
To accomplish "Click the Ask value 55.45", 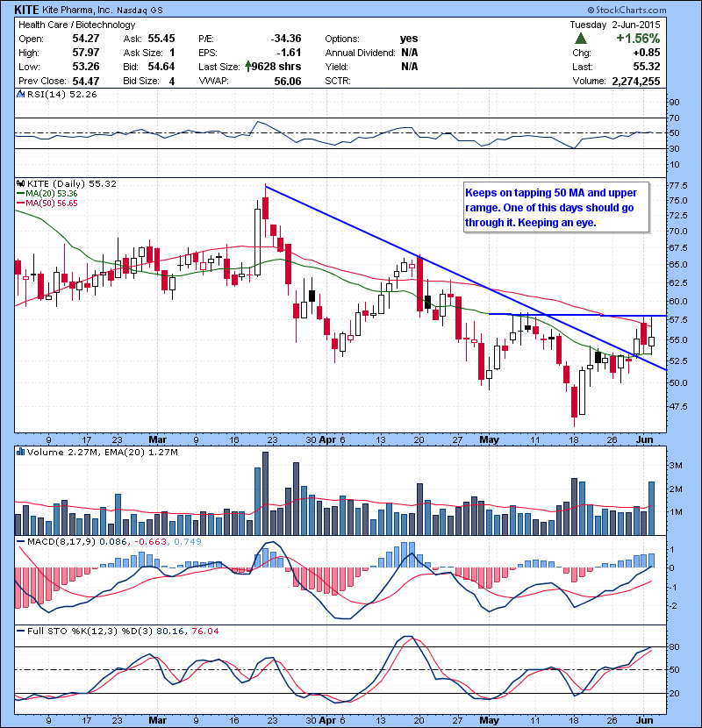I will point(161,39).
